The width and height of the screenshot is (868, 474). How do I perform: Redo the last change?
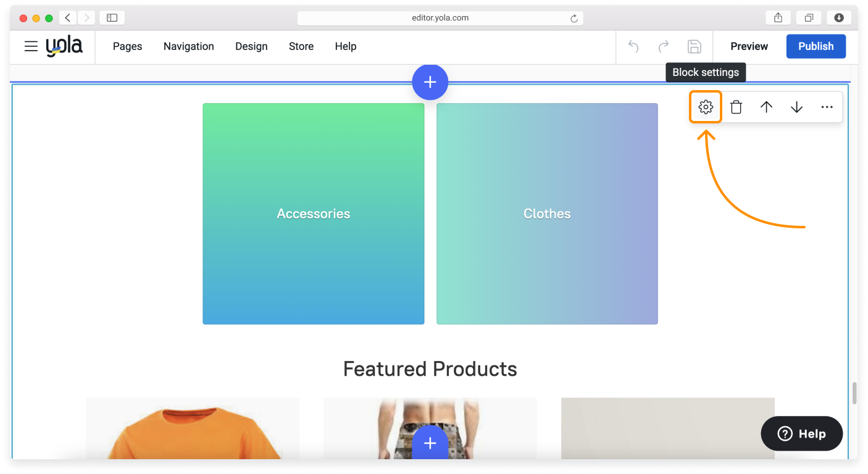point(663,46)
